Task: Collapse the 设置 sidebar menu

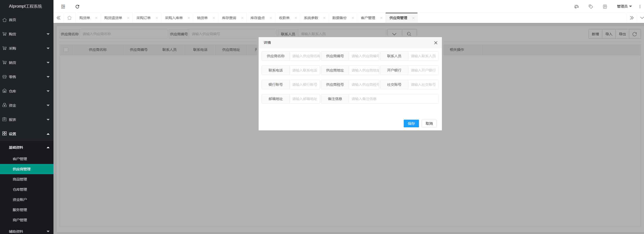Action: (x=26, y=134)
